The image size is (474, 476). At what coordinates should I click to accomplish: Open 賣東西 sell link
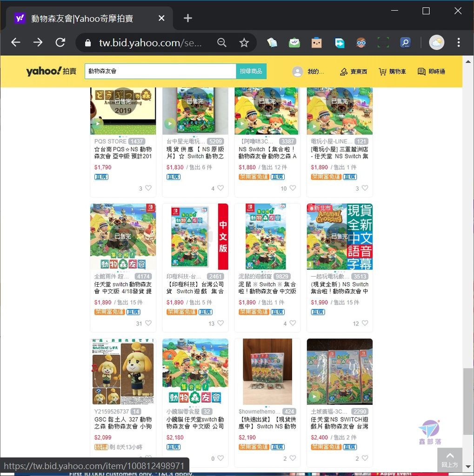click(354, 72)
